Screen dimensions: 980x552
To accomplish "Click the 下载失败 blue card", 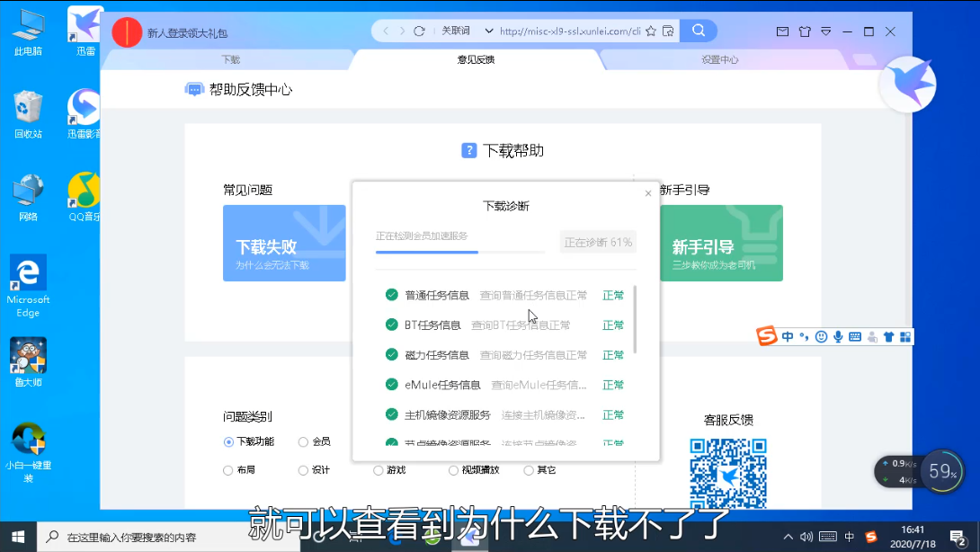I will point(284,244).
